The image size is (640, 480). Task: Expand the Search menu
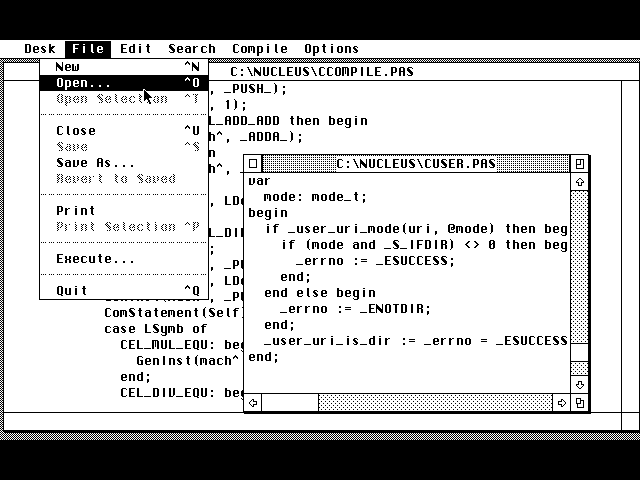click(192, 48)
